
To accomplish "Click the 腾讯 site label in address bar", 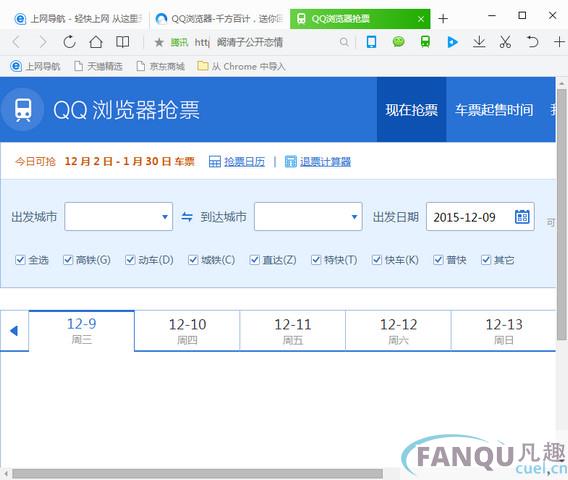I will (179, 43).
